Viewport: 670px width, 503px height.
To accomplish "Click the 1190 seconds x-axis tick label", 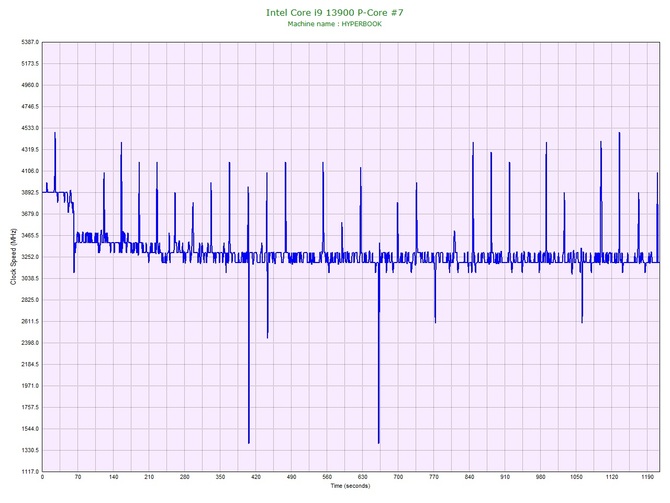I will click(647, 477).
